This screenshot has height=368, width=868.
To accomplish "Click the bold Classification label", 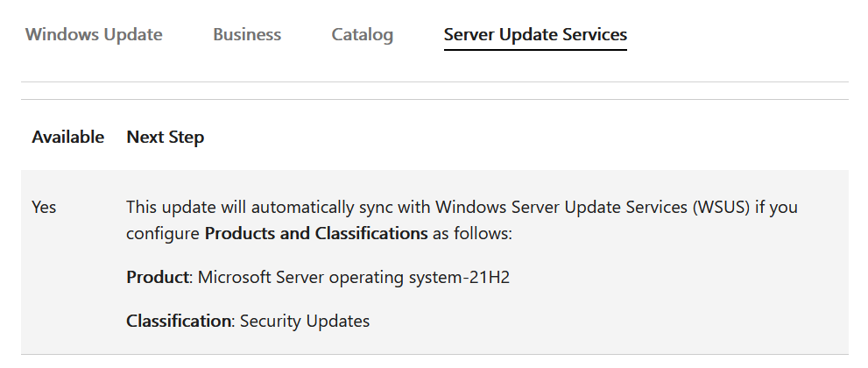I will (178, 322).
